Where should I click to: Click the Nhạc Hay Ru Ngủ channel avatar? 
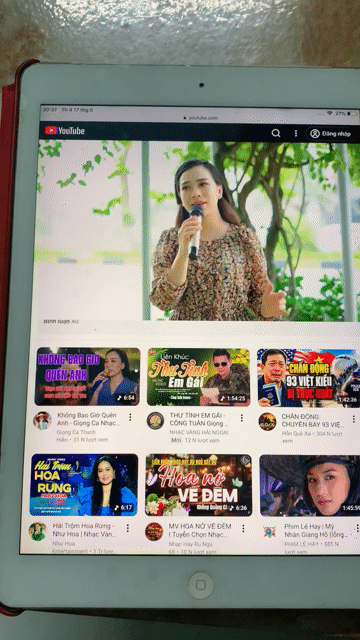154,531
